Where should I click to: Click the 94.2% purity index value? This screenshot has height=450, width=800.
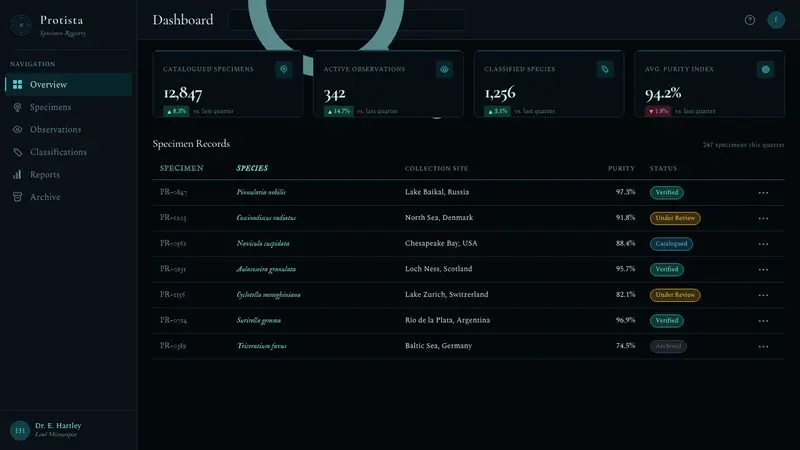point(663,93)
